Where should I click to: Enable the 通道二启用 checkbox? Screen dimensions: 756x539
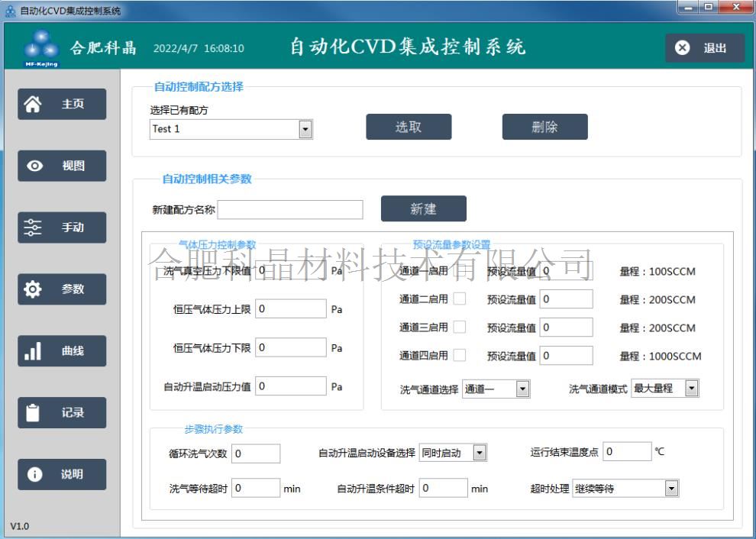(x=460, y=299)
